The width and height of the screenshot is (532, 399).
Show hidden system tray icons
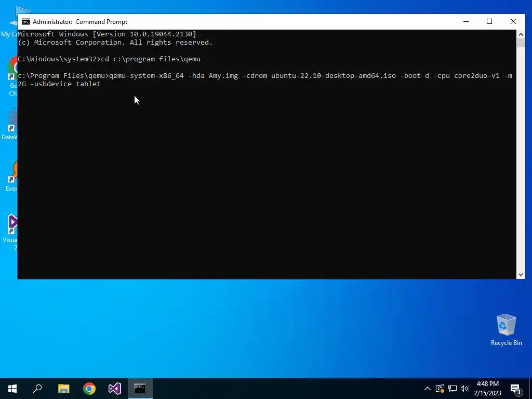click(x=428, y=389)
